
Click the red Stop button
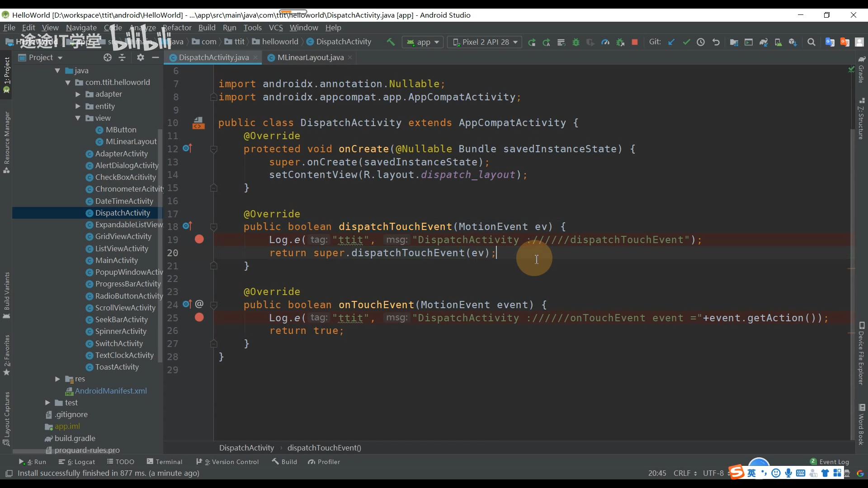click(x=635, y=42)
